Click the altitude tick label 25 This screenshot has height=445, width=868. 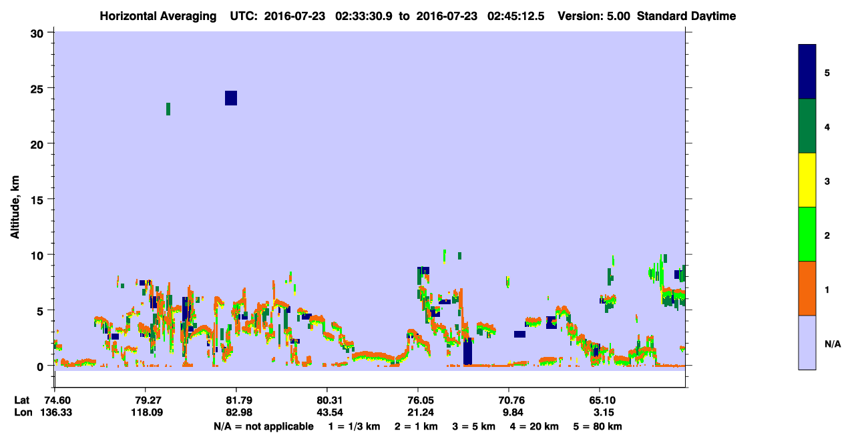(x=39, y=88)
